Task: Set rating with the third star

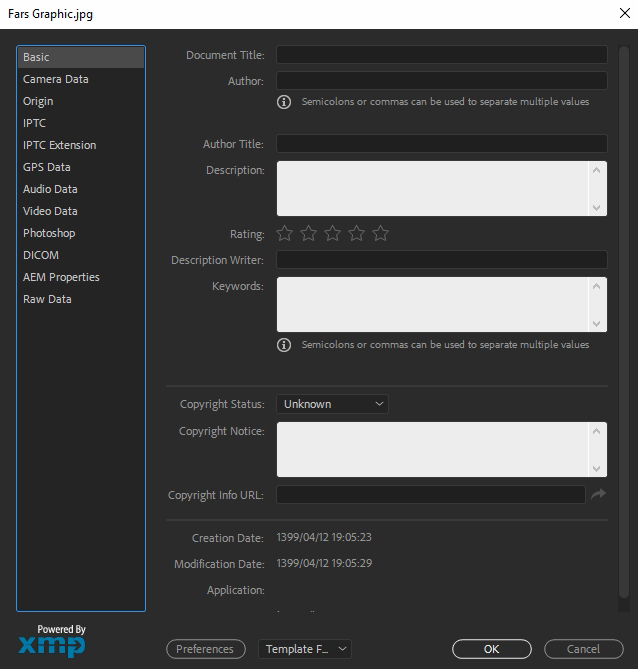Action: point(333,234)
